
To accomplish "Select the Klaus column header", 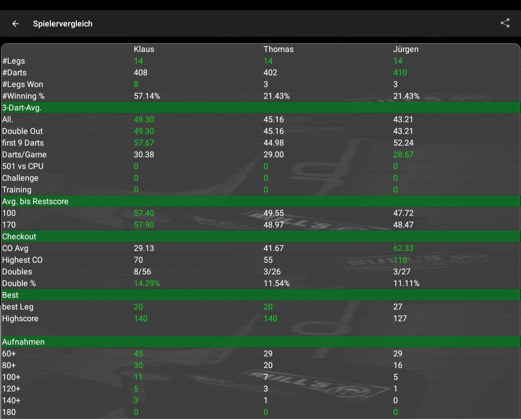I will [x=143, y=49].
